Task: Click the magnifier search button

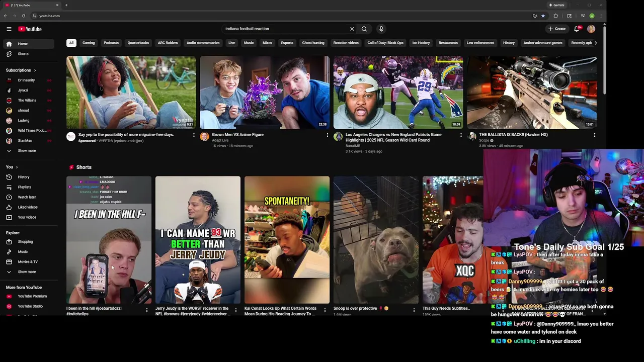Action: tap(364, 29)
